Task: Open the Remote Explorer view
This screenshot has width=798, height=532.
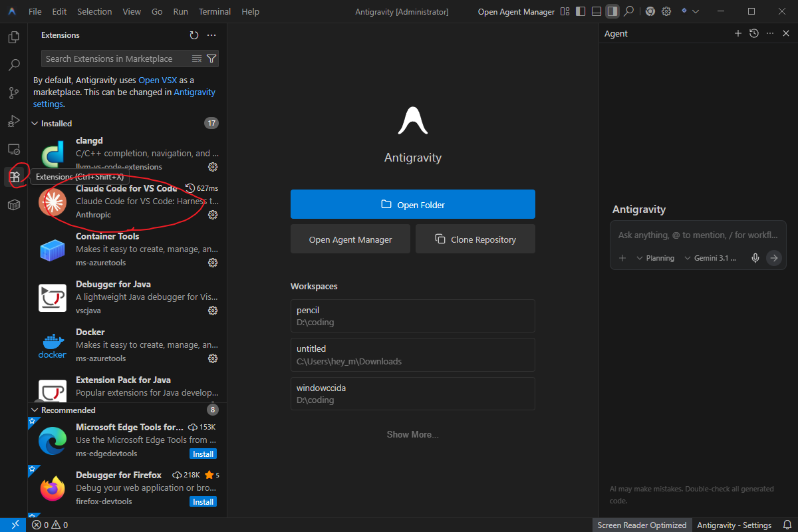Action: pos(13,149)
